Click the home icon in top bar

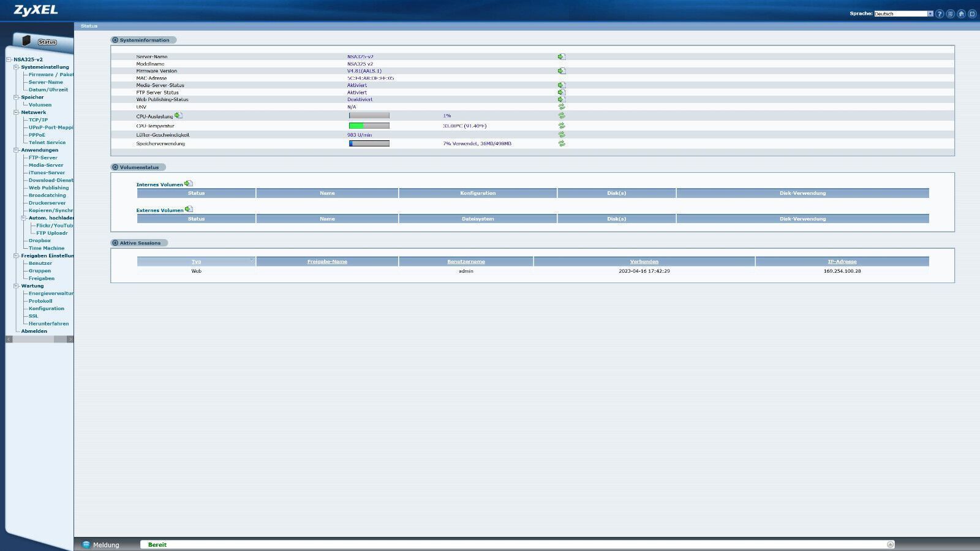click(961, 13)
